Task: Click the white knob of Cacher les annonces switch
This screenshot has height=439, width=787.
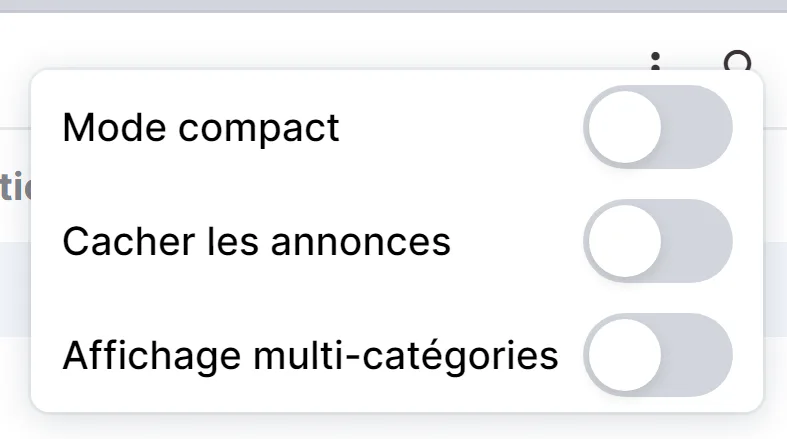Action: 625,241
